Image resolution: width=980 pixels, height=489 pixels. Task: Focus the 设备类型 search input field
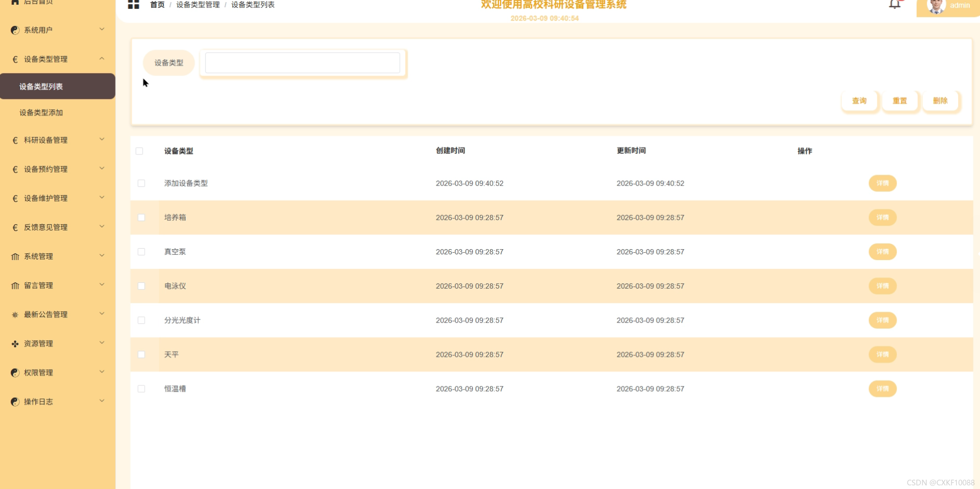point(302,63)
